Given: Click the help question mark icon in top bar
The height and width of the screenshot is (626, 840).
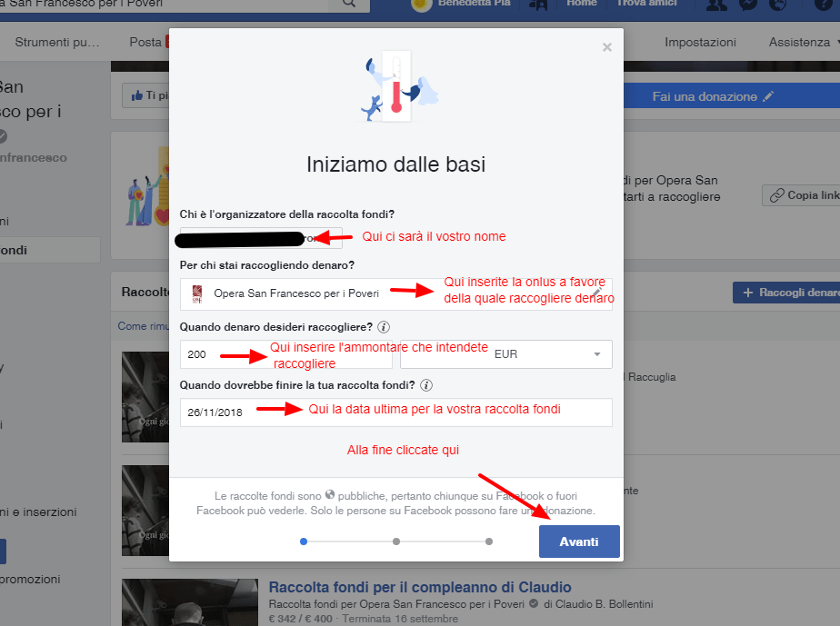Looking at the screenshot, I should (x=823, y=4).
